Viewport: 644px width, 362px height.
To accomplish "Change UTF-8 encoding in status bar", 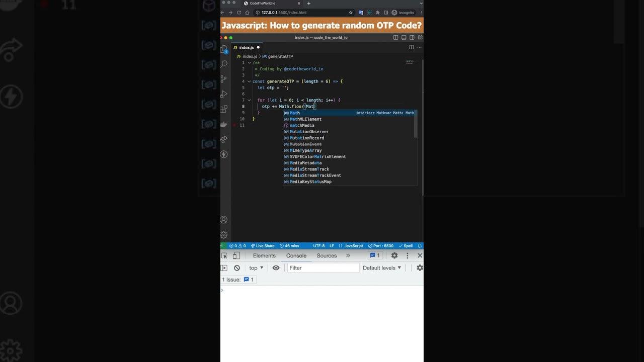I will tap(319, 246).
